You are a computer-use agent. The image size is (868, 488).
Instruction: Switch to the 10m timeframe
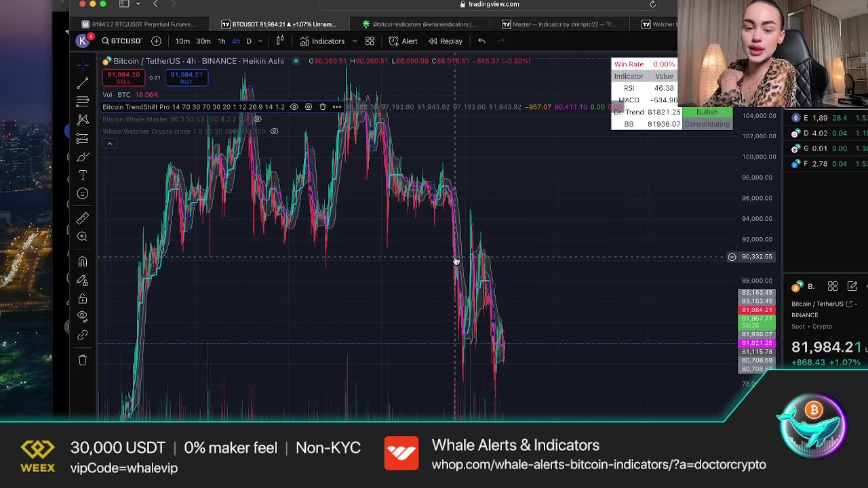[182, 41]
